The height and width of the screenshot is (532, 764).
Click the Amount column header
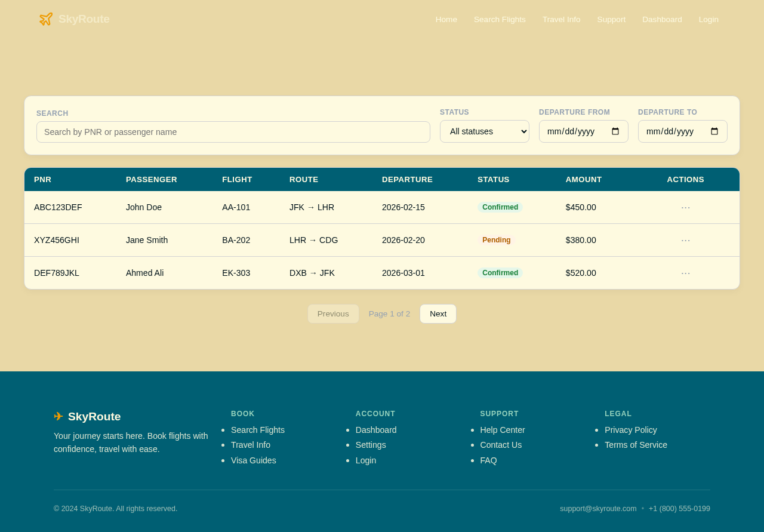tap(584, 179)
